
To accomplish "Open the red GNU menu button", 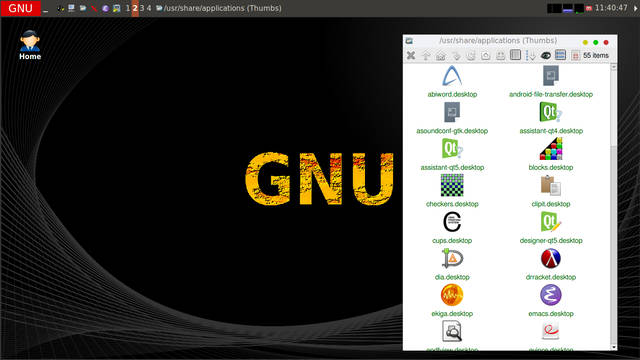I will tap(20, 8).
